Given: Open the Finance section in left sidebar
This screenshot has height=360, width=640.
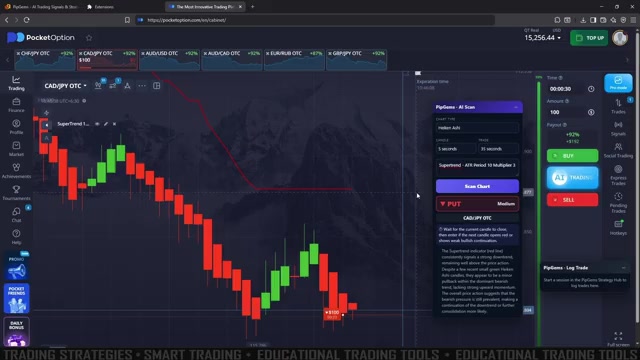Looking at the screenshot, I should click(x=16, y=105).
